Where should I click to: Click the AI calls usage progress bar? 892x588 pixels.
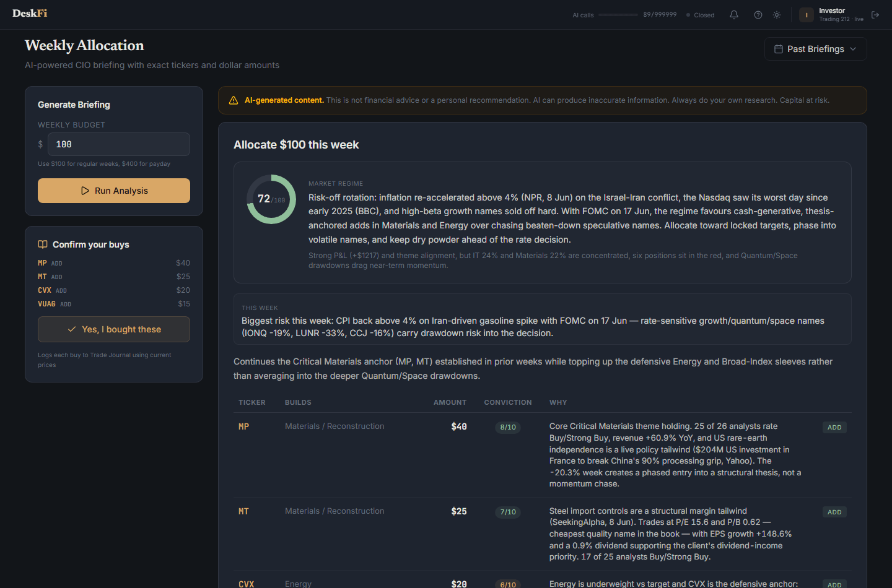pyautogui.click(x=618, y=15)
